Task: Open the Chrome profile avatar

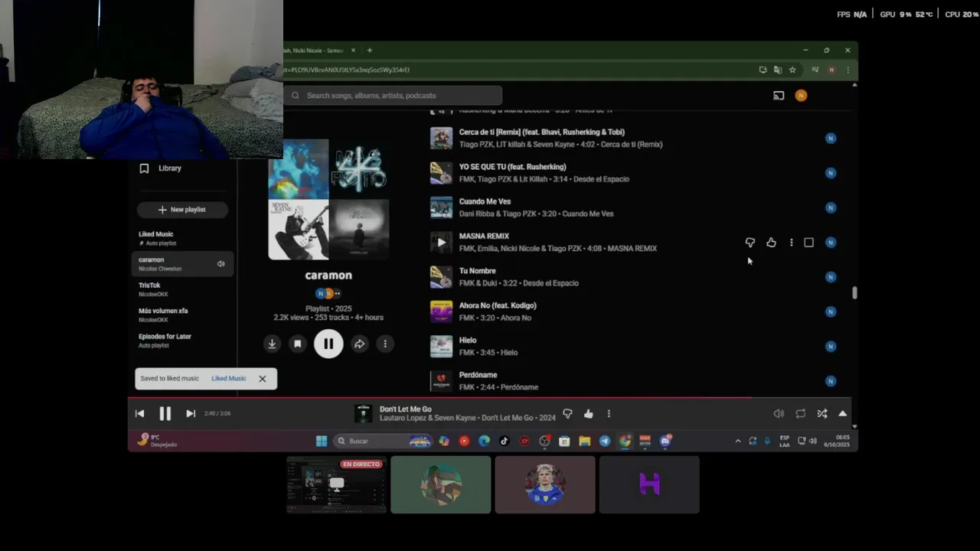Action: pos(831,70)
